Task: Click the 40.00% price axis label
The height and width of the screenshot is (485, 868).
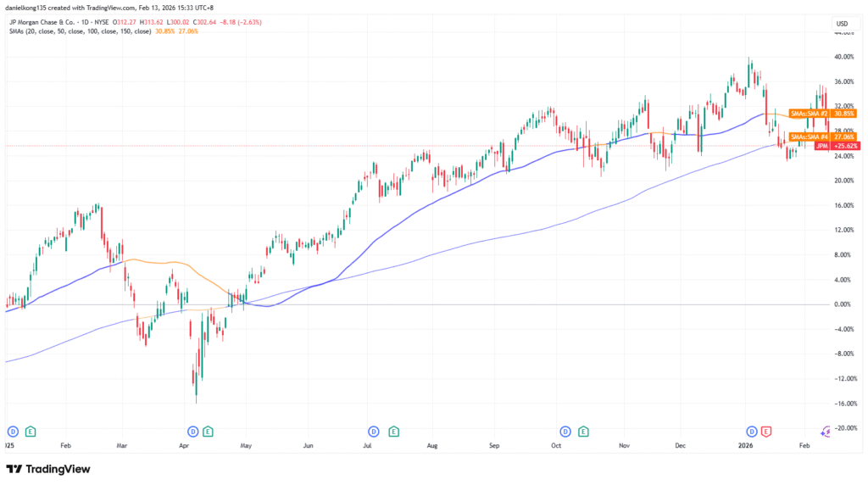Action: [844, 57]
